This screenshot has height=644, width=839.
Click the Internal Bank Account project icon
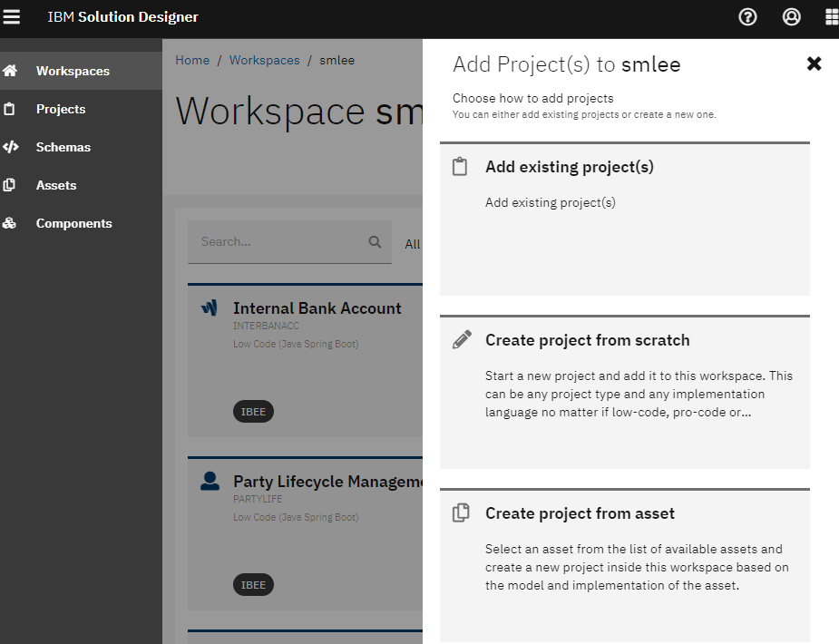pyautogui.click(x=210, y=307)
